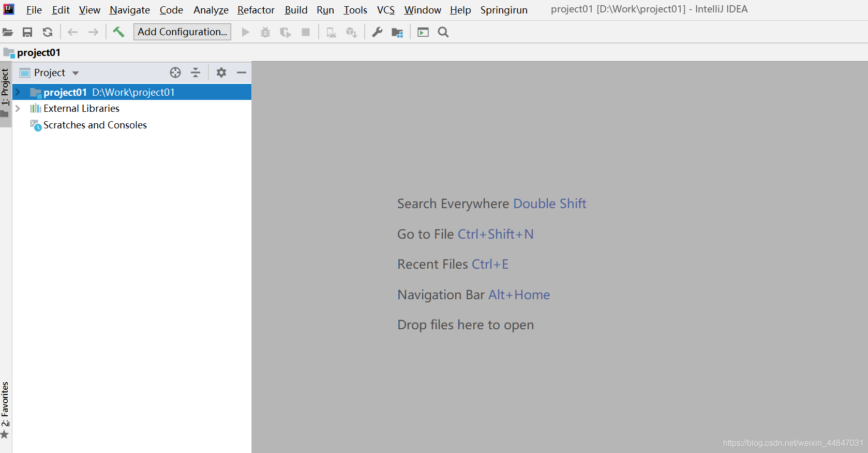
Task: Click the Ctrl+Shift+N shortcut text
Action: (496, 234)
